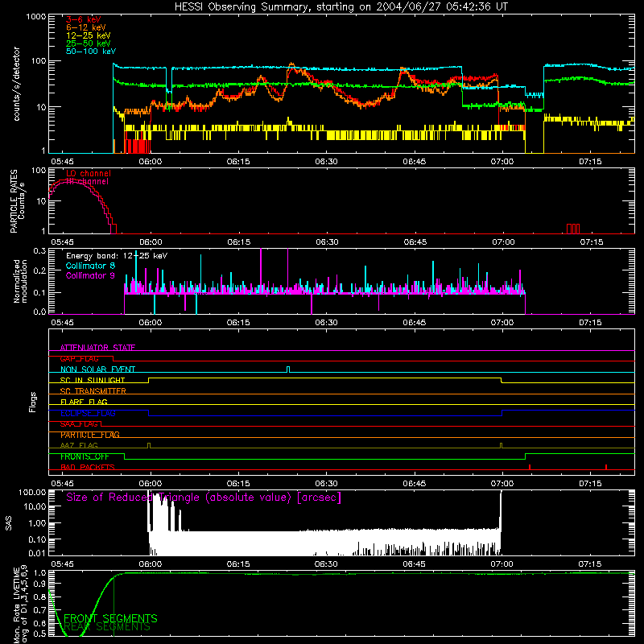Click the plot title 'HESSI Observing Summary'

(242, 7)
